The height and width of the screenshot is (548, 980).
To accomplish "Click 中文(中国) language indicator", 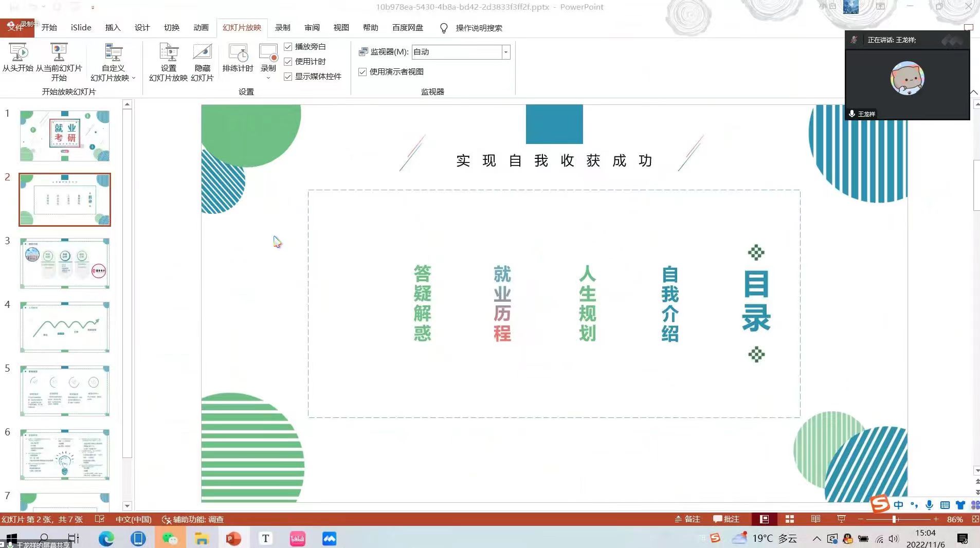I will coord(133,519).
